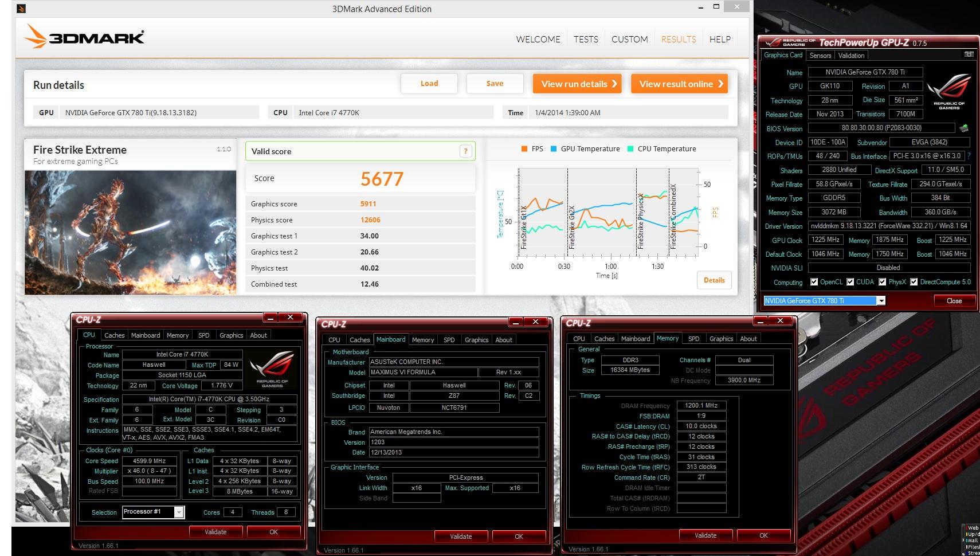Open the WELCOME tab in 3DMark
This screenshot has height=556, width=980.
538,39
